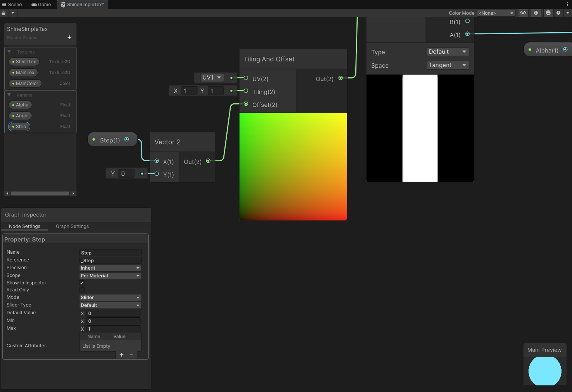
Task: Open the Mode dropdown set to Slider
Action: (110, 298)
